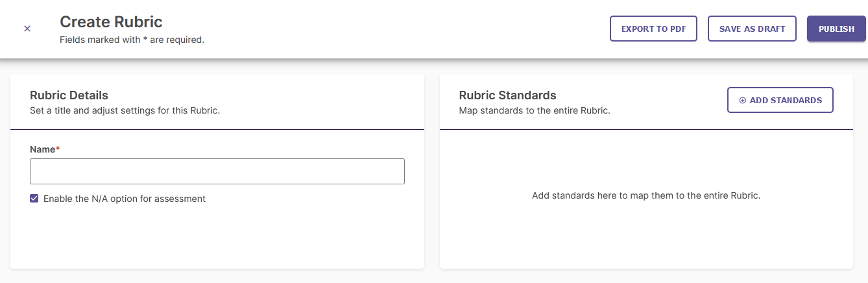Click the plus-circle icon in Add Standards

743,100
